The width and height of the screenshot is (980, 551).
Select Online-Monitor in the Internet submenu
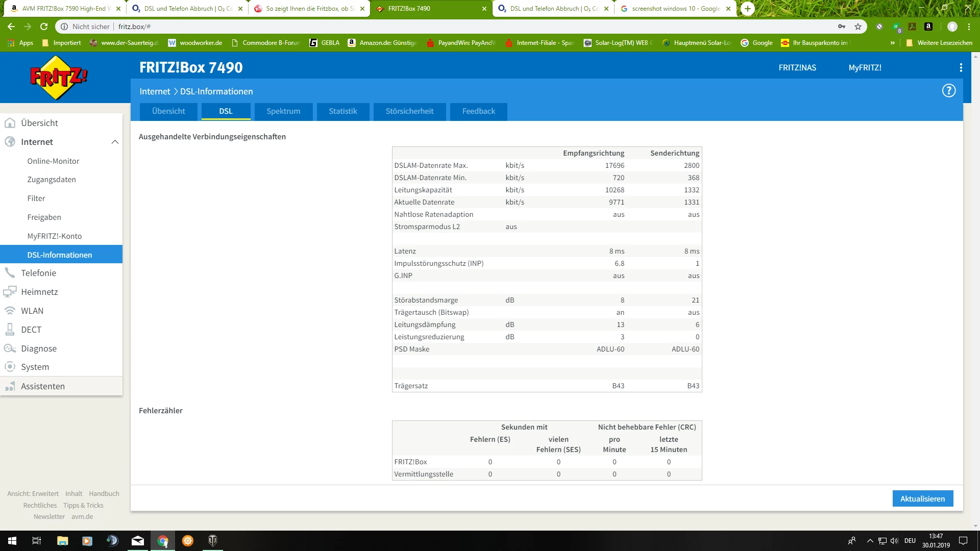point(53,161)
